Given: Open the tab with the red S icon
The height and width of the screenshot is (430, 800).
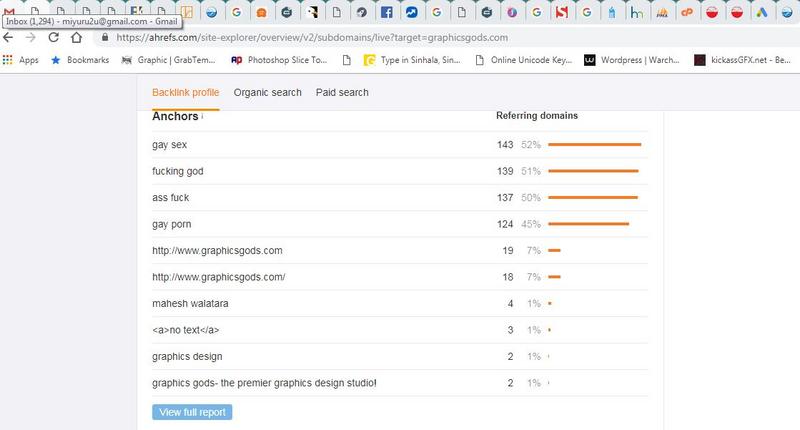Looking at the screenshot, I should pos(562,12).
